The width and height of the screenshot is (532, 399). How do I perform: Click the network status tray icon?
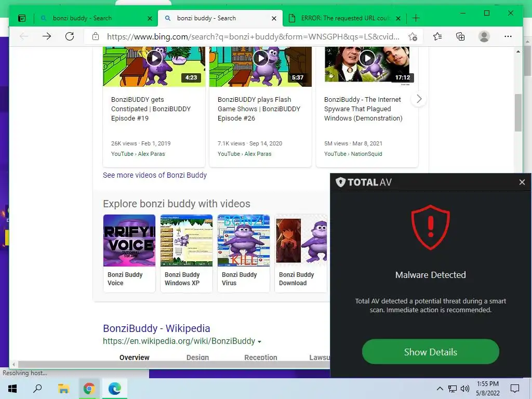tap(453, 389)
